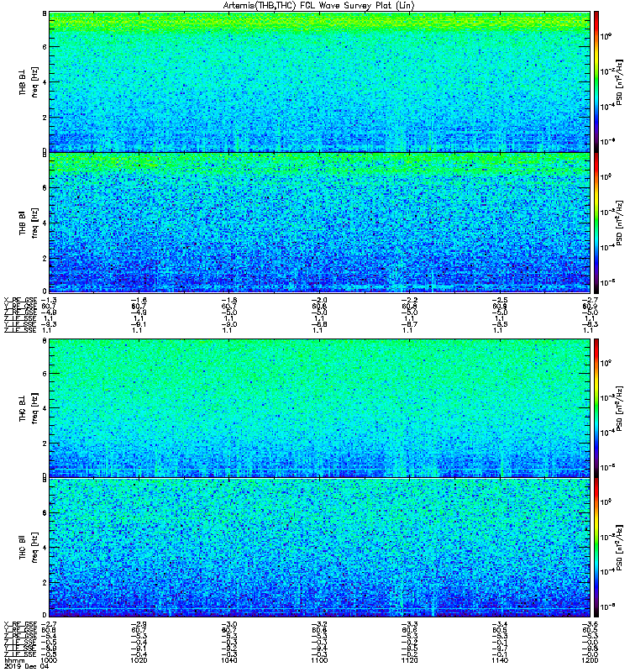Click the 'hhmm' time-axis label
Image resolution: width=630 pixels, height=672 pixels.
[x=14, y=660]
